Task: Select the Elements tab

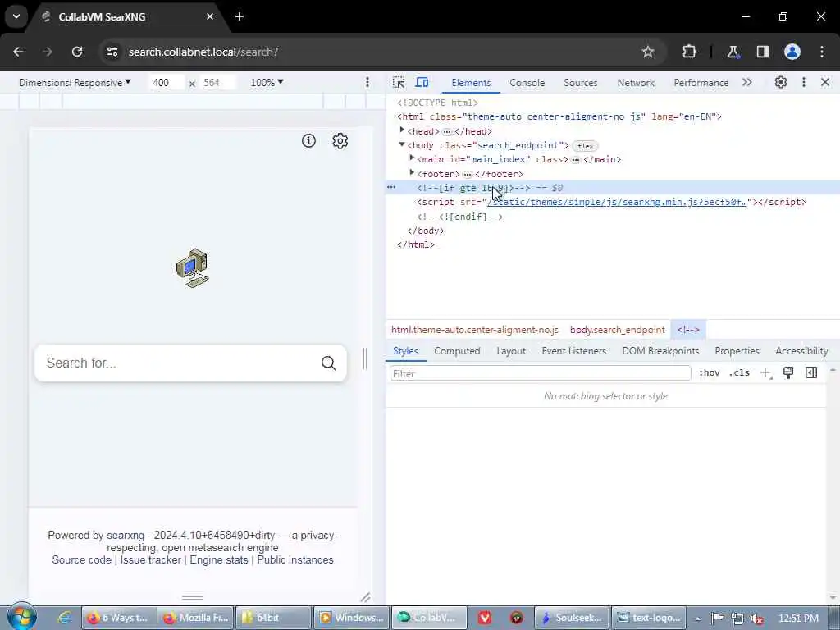Action: [471, 83]
